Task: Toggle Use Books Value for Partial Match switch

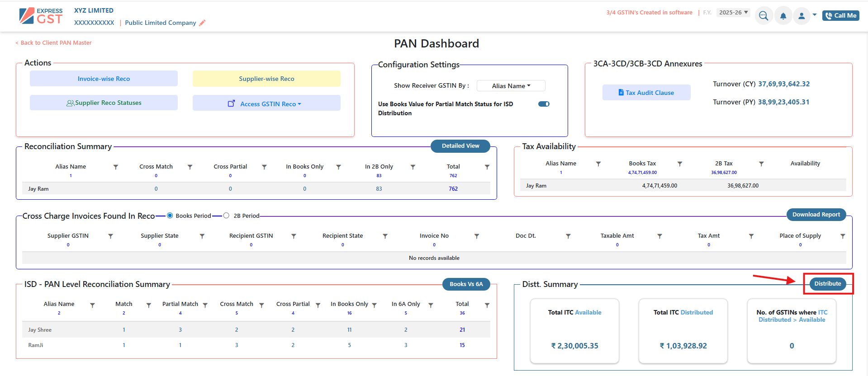Action: (544, 104)
